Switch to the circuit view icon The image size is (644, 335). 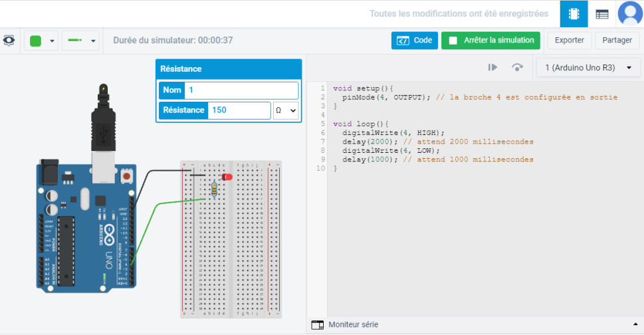click(x=574, y=14)
